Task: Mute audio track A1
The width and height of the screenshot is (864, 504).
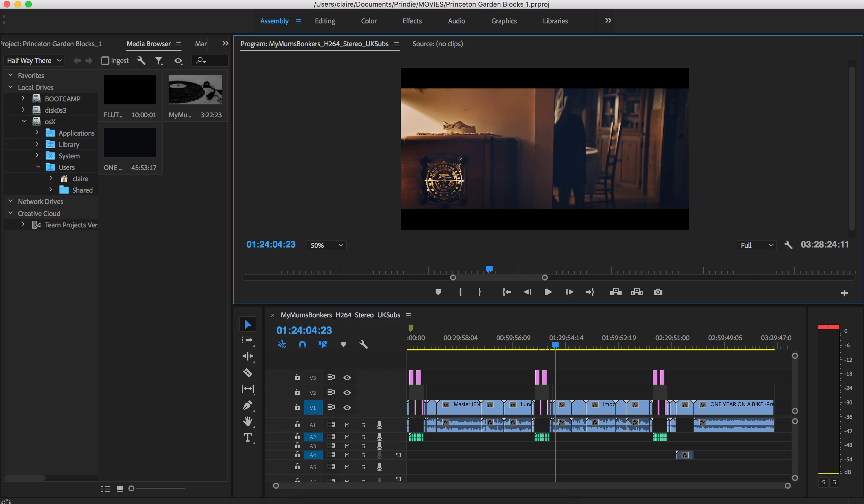Action: tap(346, 425)
